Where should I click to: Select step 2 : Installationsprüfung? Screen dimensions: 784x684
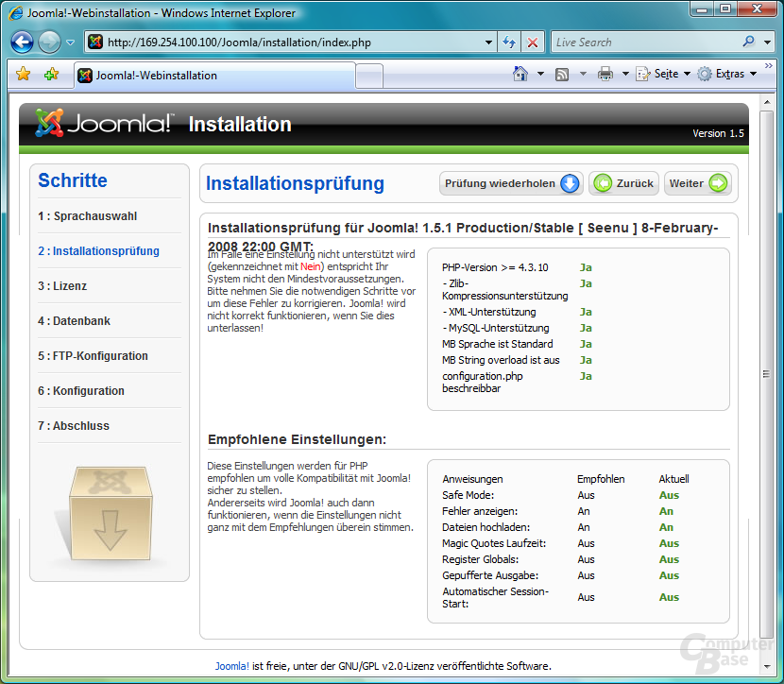pos(98,251)
